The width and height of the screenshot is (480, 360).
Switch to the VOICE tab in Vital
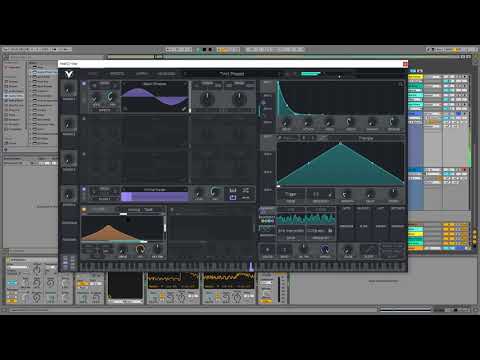93,74
